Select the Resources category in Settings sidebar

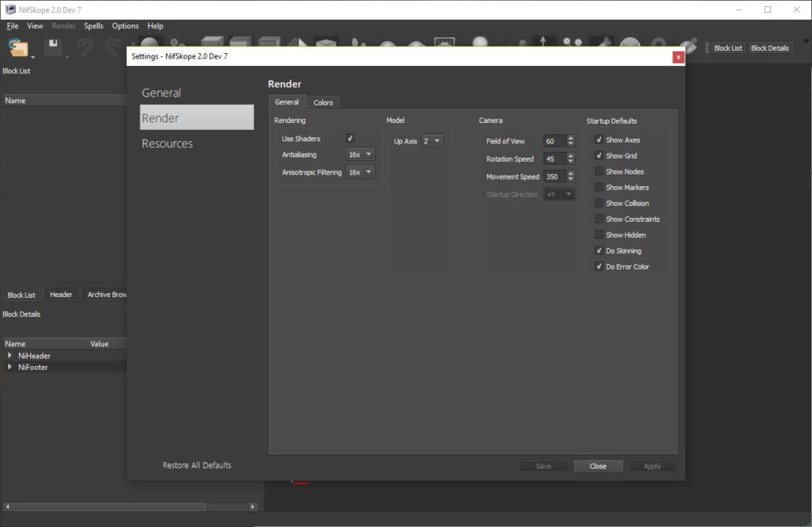tap(197, 143)
